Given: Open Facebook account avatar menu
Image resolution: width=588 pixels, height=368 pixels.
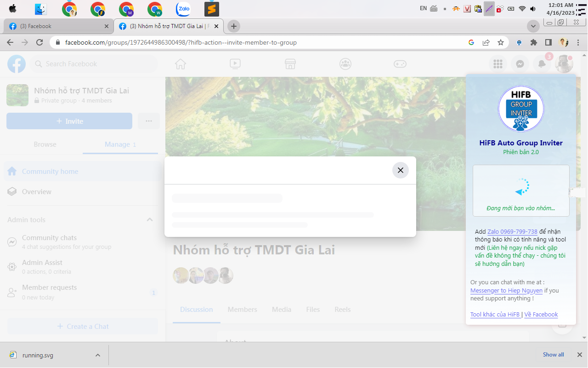Looking at the screenshot, I should [564, 64].
